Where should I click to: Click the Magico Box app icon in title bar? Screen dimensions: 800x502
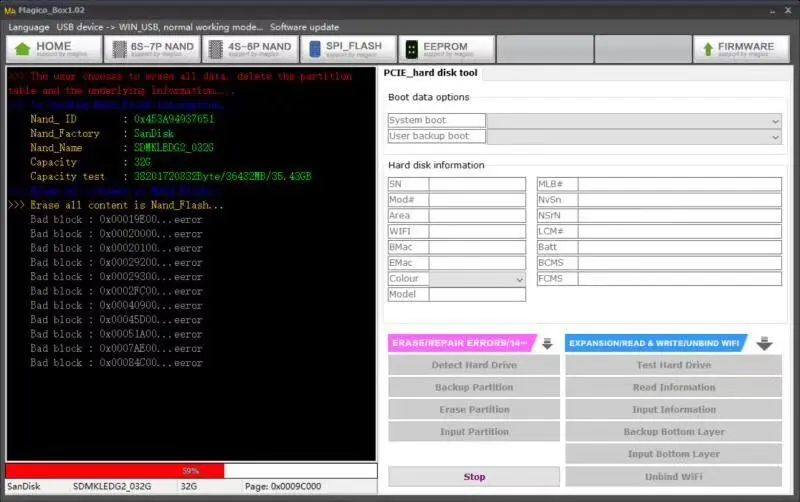(10, 10)
